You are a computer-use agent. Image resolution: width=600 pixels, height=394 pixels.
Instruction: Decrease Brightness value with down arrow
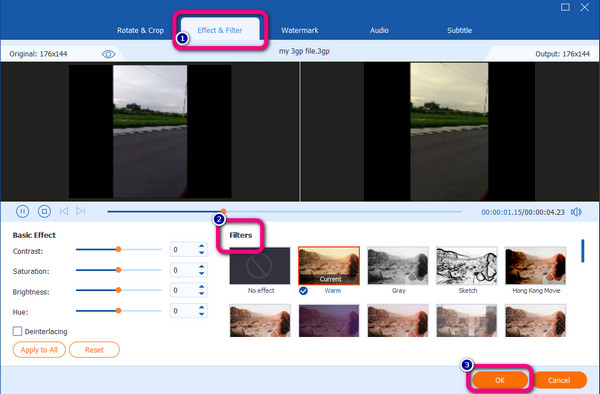point(202,293)
